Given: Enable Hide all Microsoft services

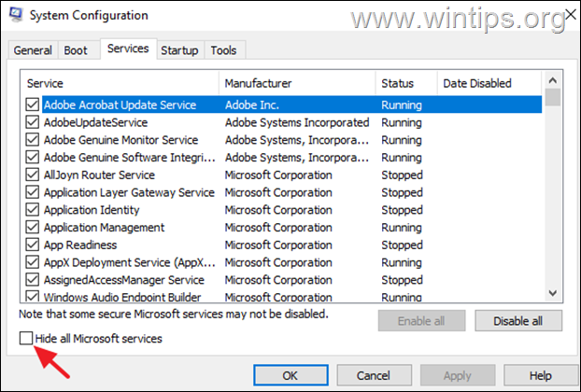Looking at the screenshot, I should (26, 338).
